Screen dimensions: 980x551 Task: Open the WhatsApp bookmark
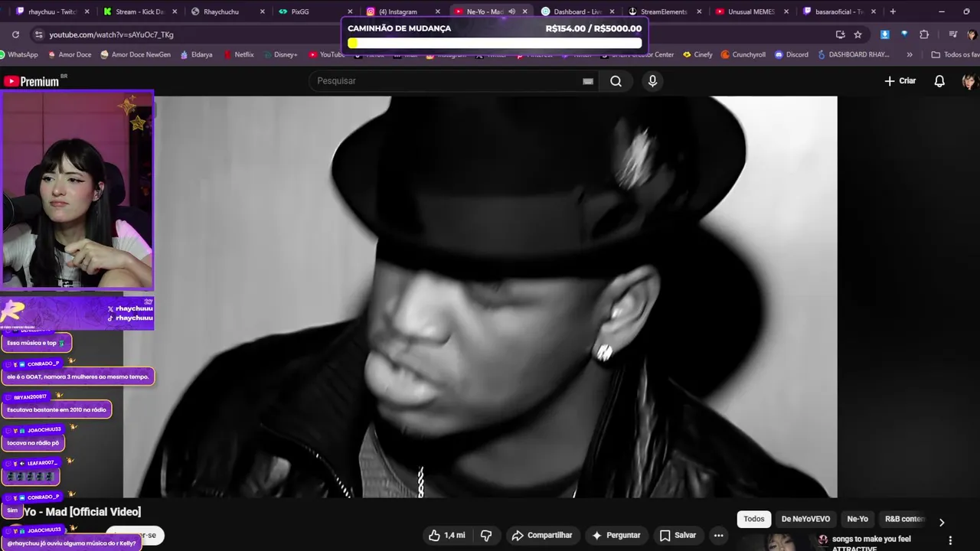[19, 54]
